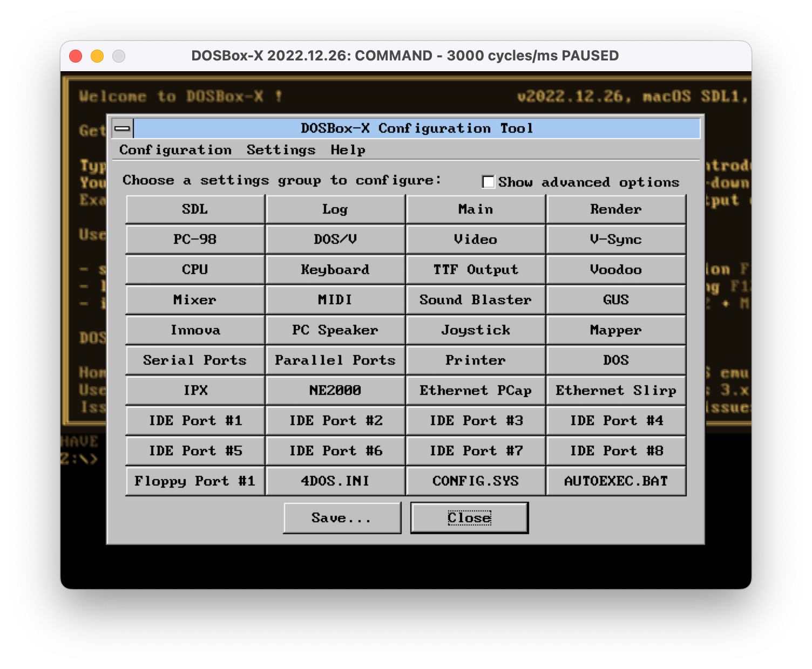Open the Settings menu
The height and width of the screenshot is (669, 812).
(x=281, y=150)
